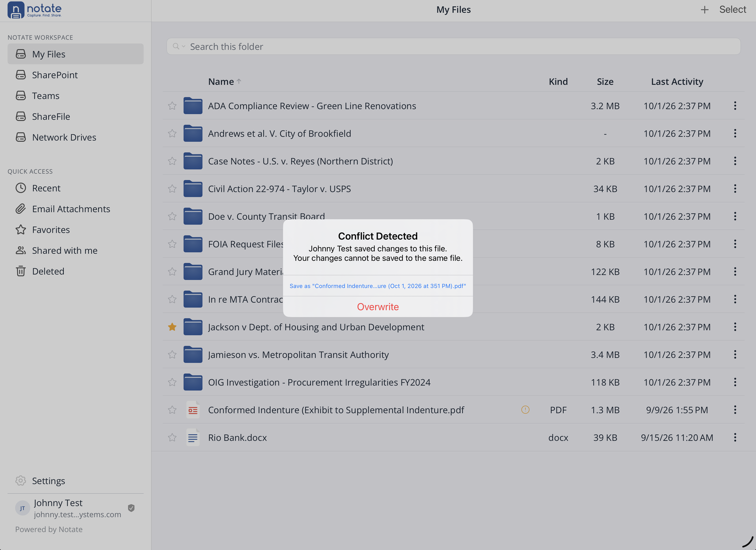Viewport: 756px width, 550px height.
Task: View Shared with me
Action: [76, 250]
